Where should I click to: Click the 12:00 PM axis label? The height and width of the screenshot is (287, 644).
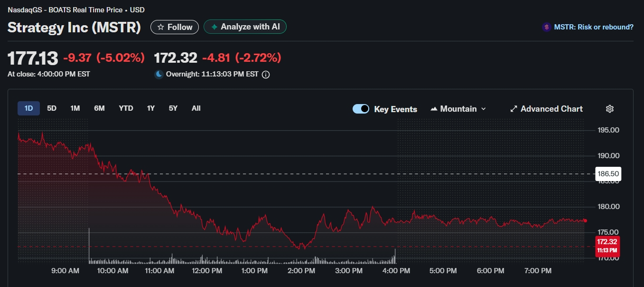tap(206, 271)
